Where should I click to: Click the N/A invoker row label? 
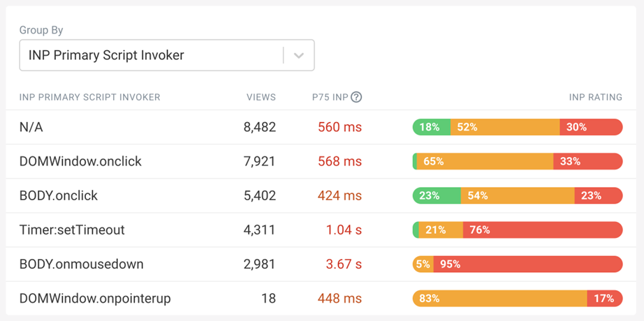click(31, 127)
